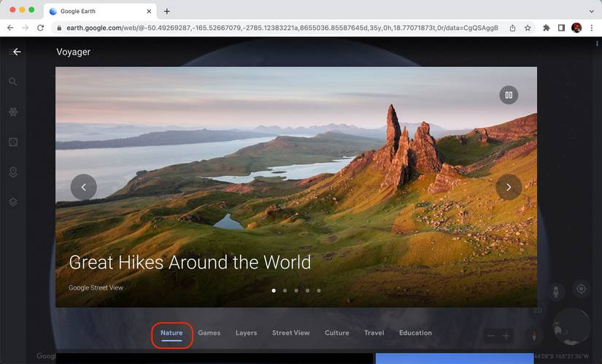Select the Google Earth browser tab
This screenshot has height=364, width=602.
(100, 12)
